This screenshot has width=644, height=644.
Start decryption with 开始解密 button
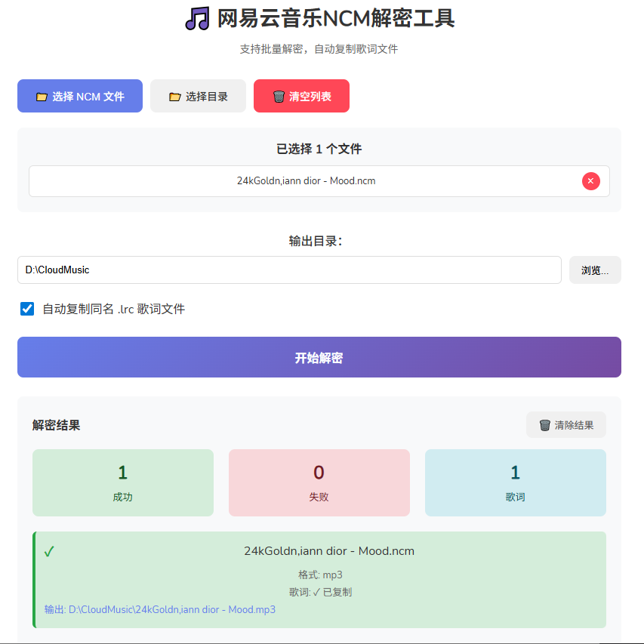pyautogui.click(x=319, y=357)
